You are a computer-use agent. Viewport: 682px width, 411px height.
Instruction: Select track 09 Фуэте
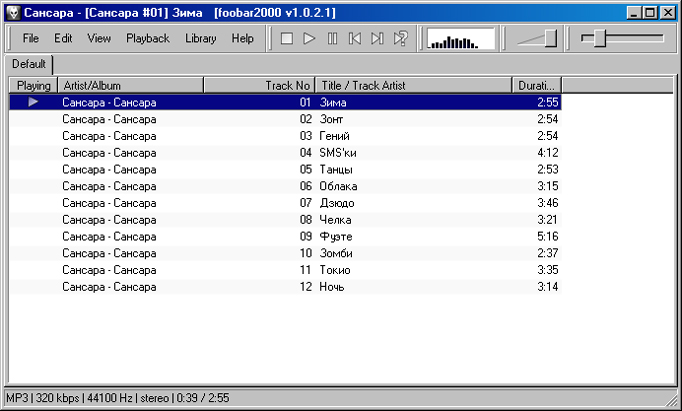pos(285,236)
